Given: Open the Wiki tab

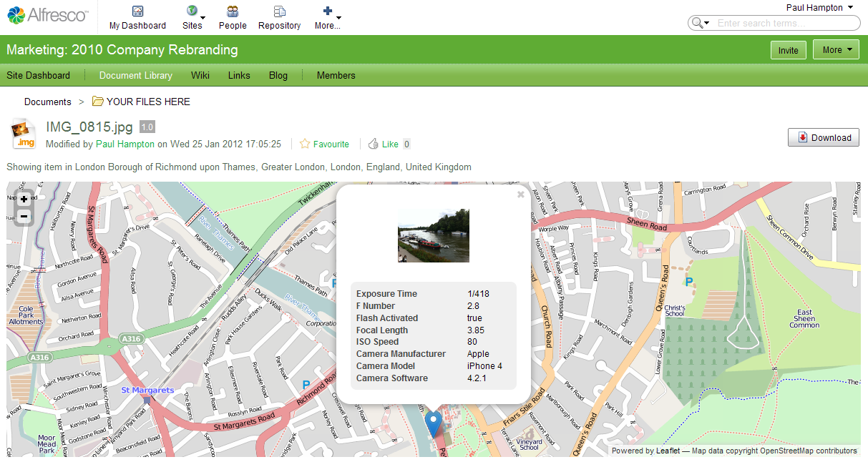Looking at the screenshot, I should click(x=200, y=75).
